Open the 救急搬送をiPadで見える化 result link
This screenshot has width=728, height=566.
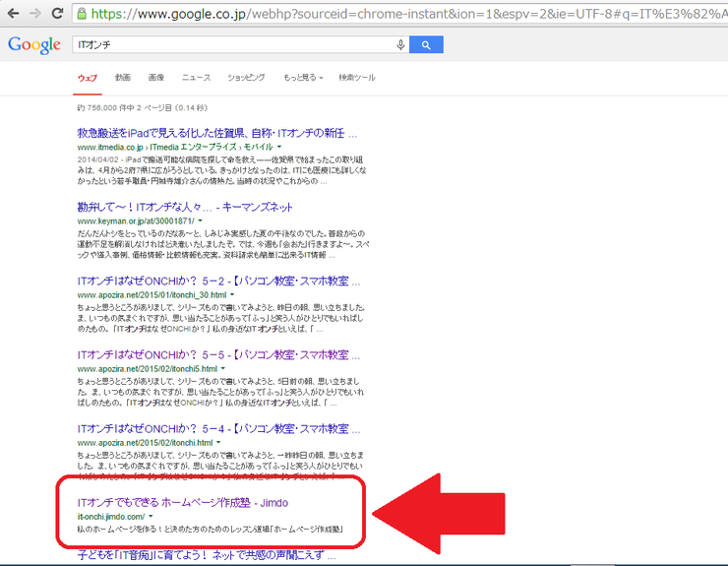point(217,133)
